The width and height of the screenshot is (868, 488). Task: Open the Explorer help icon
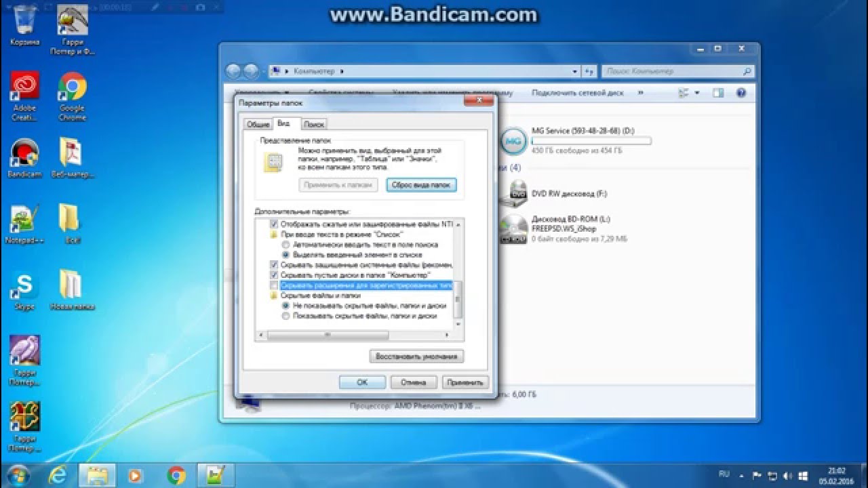tap(741, 93)
